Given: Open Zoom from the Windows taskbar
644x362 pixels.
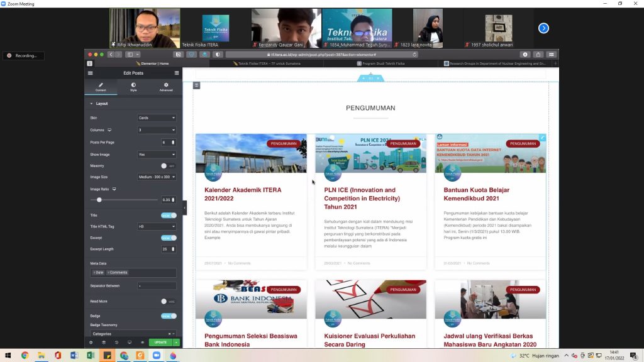Looking at the screenshot, I should click(157, 356).
